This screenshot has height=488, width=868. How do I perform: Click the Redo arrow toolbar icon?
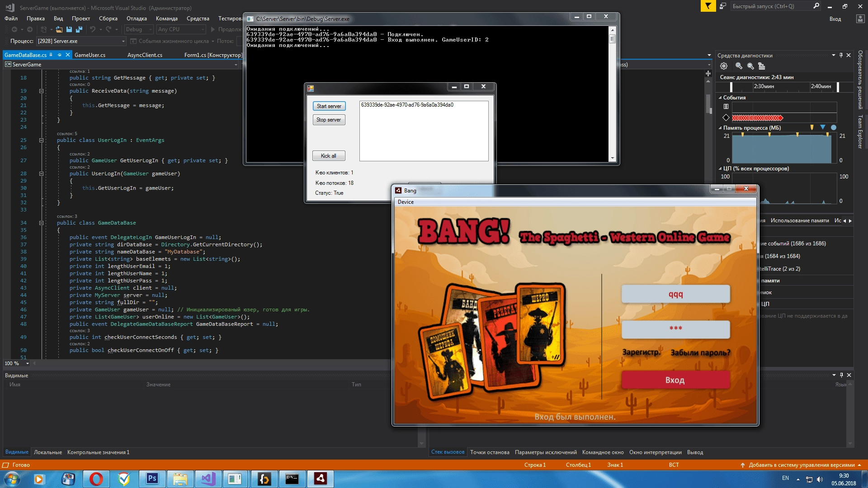108,29
